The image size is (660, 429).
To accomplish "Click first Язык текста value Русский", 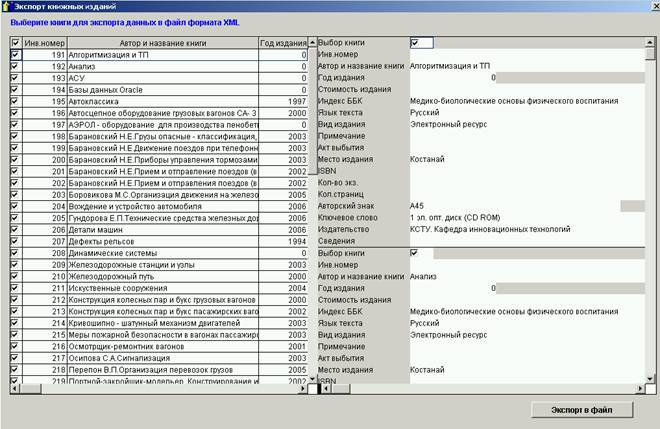I will click(x=424, y=112).
